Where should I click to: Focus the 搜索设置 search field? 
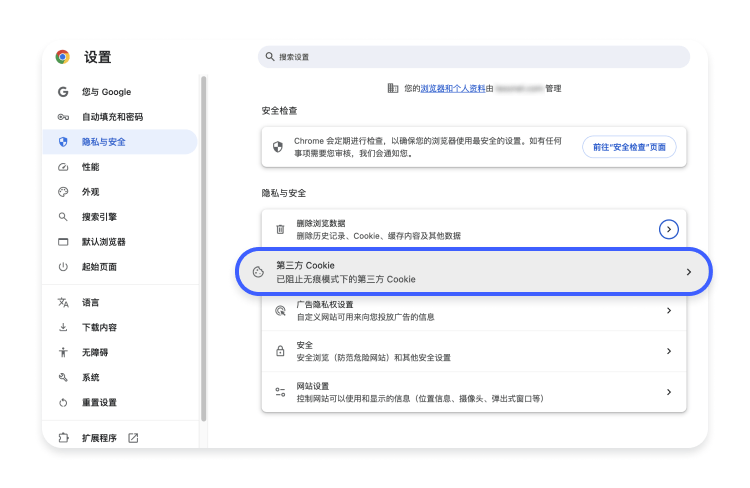(x=474, y=57)
